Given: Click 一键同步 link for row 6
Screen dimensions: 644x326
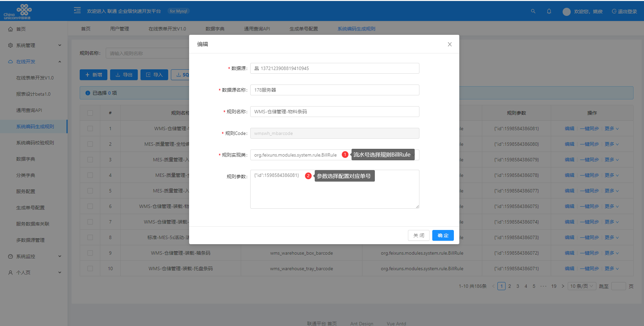Looking at the screenshot, I should (589, 206).
